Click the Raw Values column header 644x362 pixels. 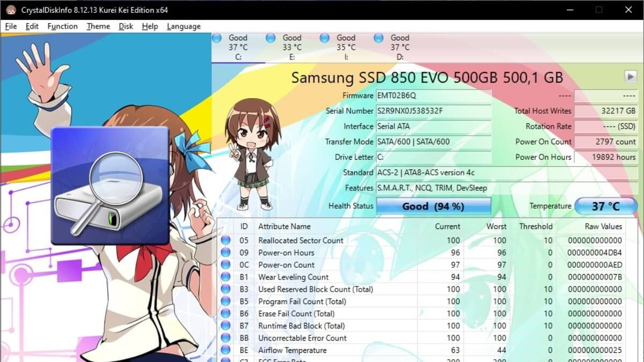click(603, 226)
